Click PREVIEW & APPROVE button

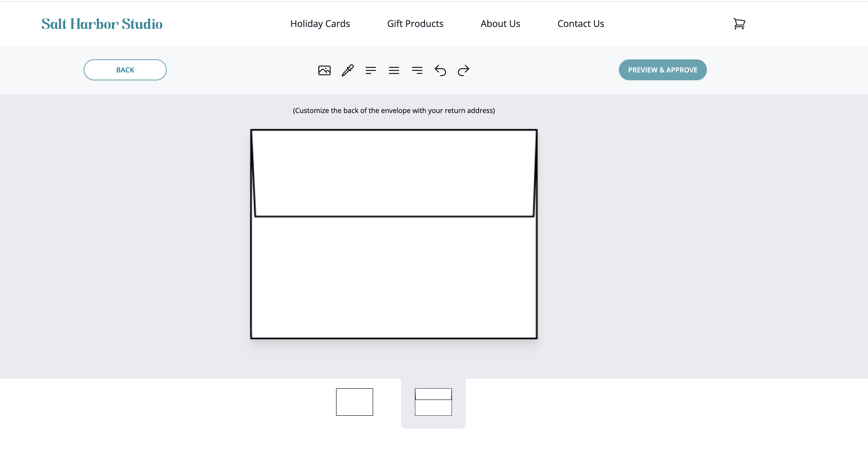[663, 70]
